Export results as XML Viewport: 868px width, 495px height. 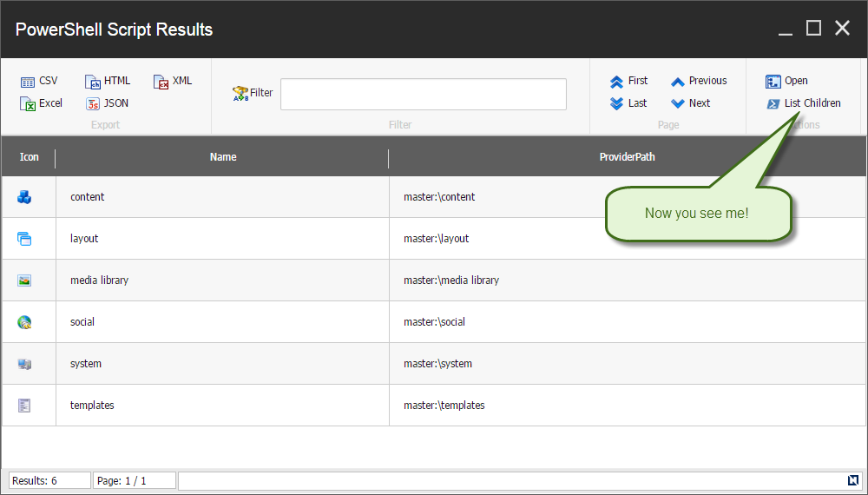173,81
